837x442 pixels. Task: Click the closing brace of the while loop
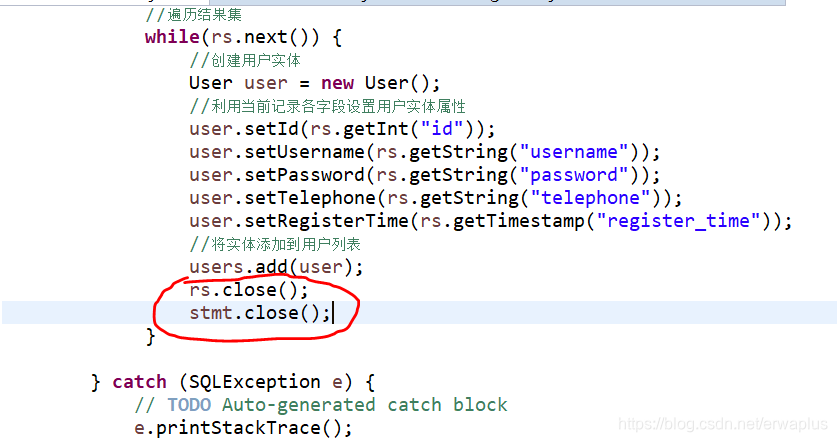coord(151,336)
